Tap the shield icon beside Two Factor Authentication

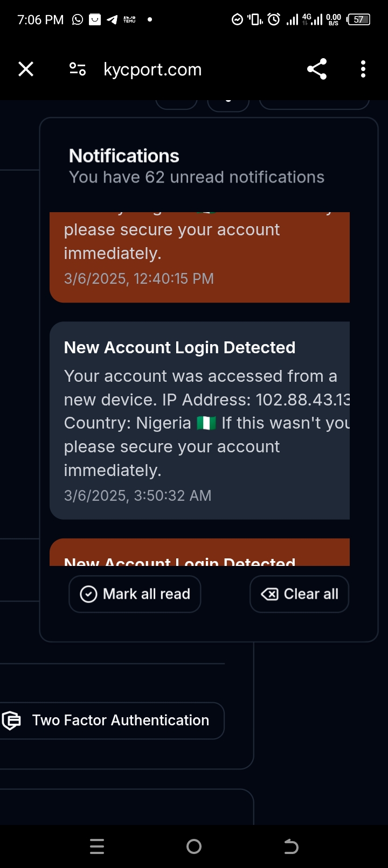tap(11, 720)
